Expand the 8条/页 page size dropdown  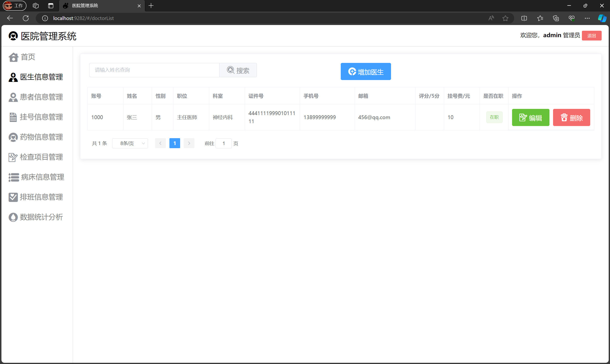click(130, 143)
